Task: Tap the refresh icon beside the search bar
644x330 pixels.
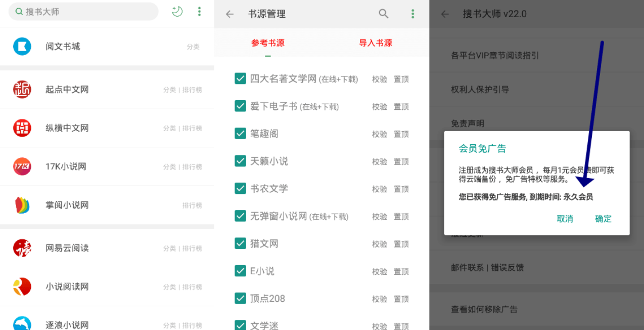Action: (177, 11)
